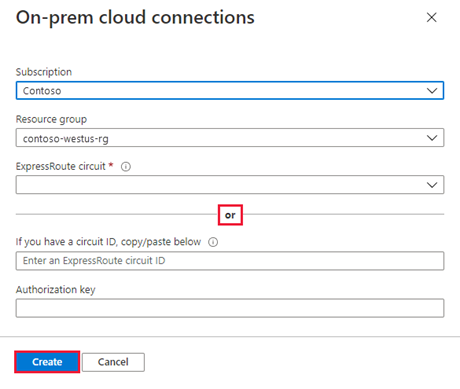Click the Authorization key text box
This screenshot has width=460, height=389.
tap(230, 308)
